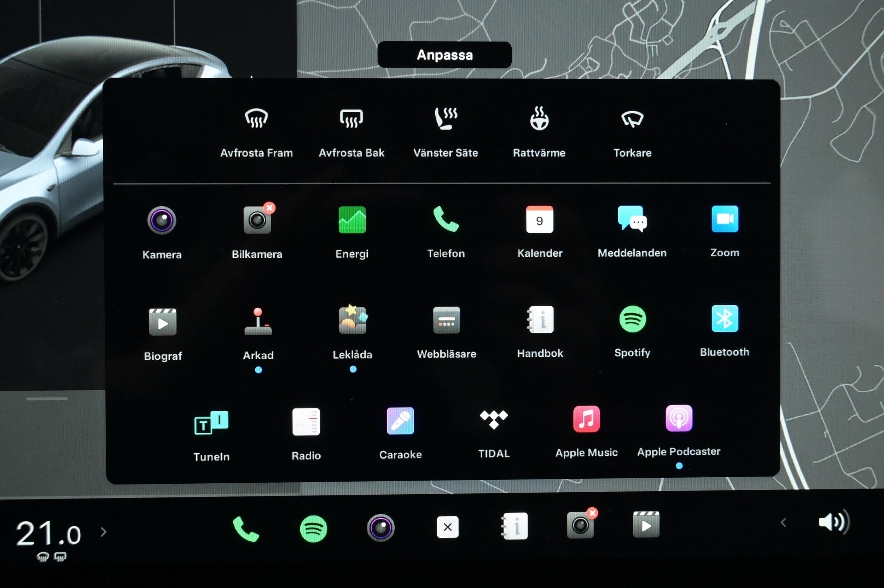This screenshot has width=884, height=588.
Task: Tap the dashcam icon in bottom dock
Action: (x=581, y=524)
